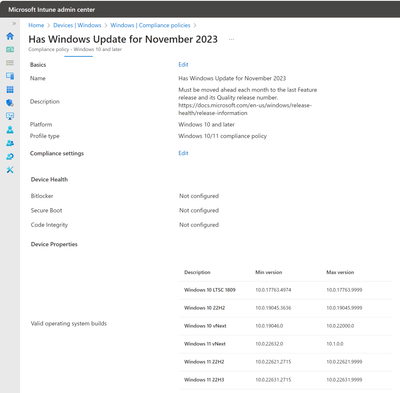Click min version 10.0.19046.0
400x393 pixels.
pyautogui.click(x=269, y=326)
